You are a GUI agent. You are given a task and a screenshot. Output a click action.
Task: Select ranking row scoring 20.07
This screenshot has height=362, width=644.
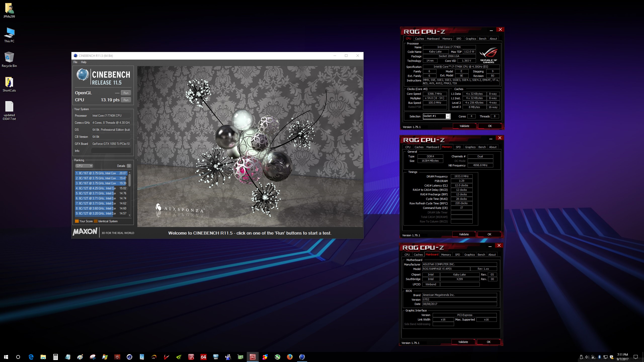[x=101, y=173]
